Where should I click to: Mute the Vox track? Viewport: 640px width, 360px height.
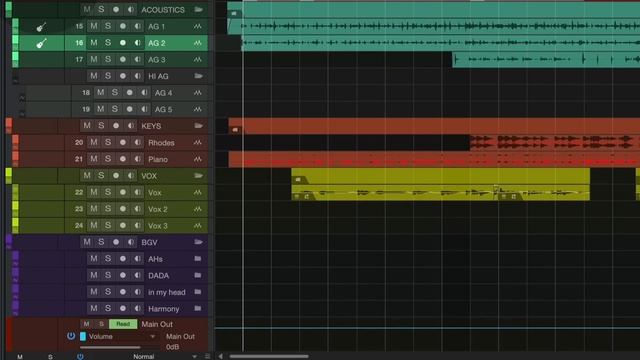[x=94, y=192]
